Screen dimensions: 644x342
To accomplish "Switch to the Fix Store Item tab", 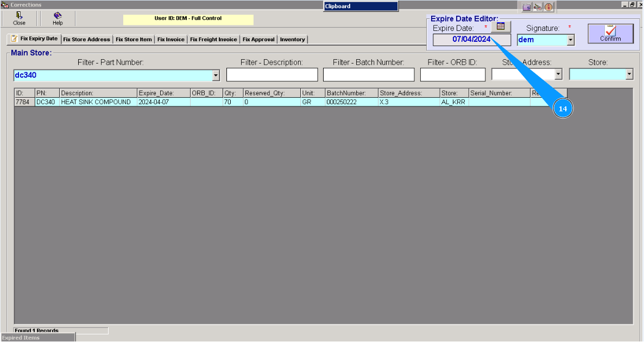I will pos(134,40).
